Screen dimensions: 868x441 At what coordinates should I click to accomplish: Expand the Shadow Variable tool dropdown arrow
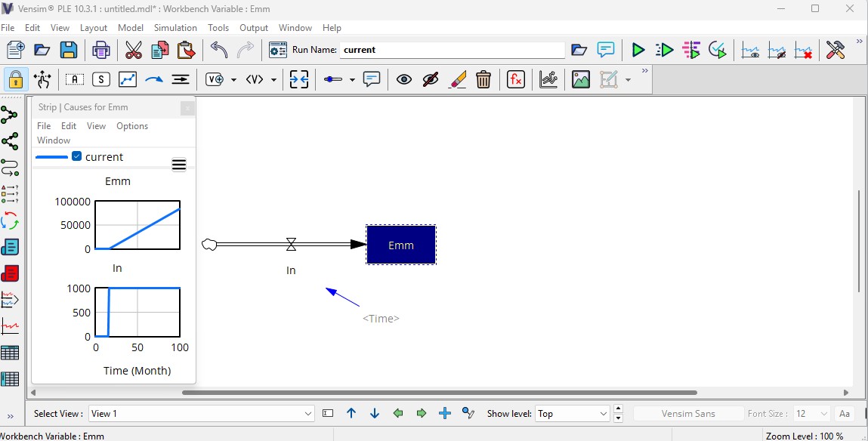pyautogui.click(x=233, y=80)
